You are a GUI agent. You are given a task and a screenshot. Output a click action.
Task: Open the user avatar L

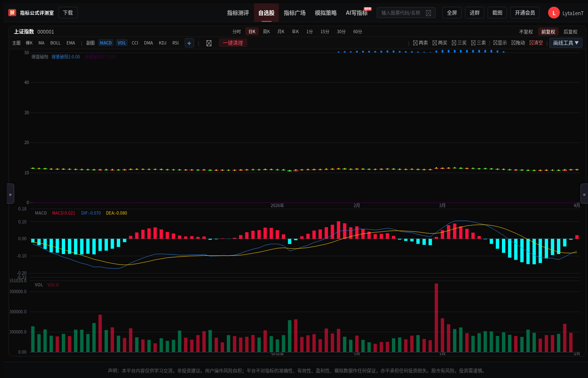(x=554, y=13)
